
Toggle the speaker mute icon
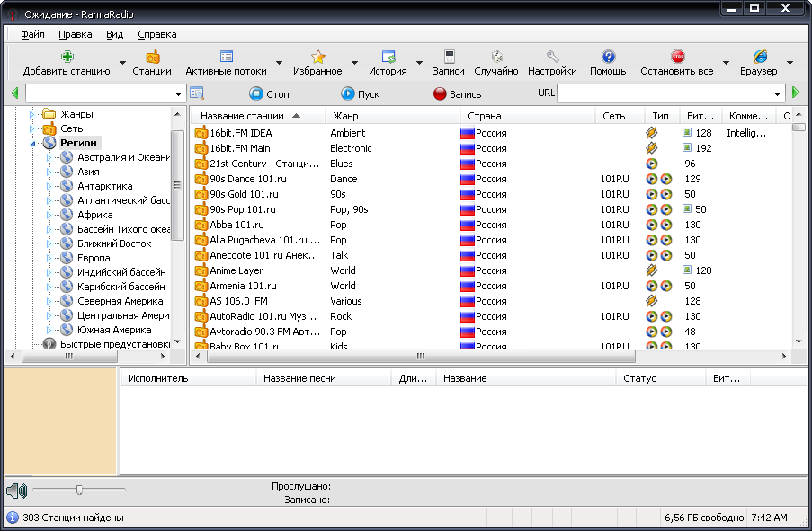[16, 491]
